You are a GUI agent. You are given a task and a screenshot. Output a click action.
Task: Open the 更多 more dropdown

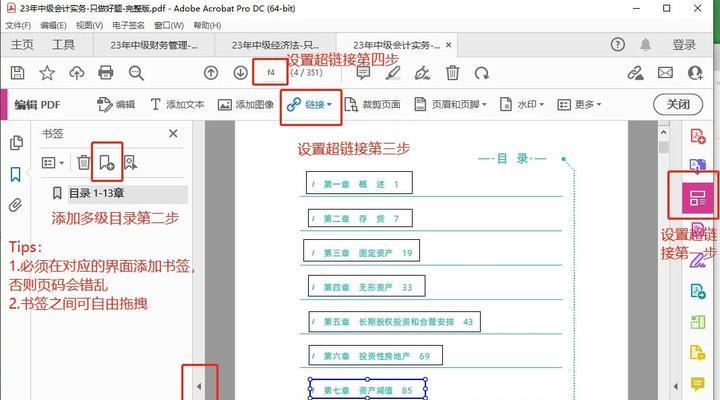coord(579,105)
